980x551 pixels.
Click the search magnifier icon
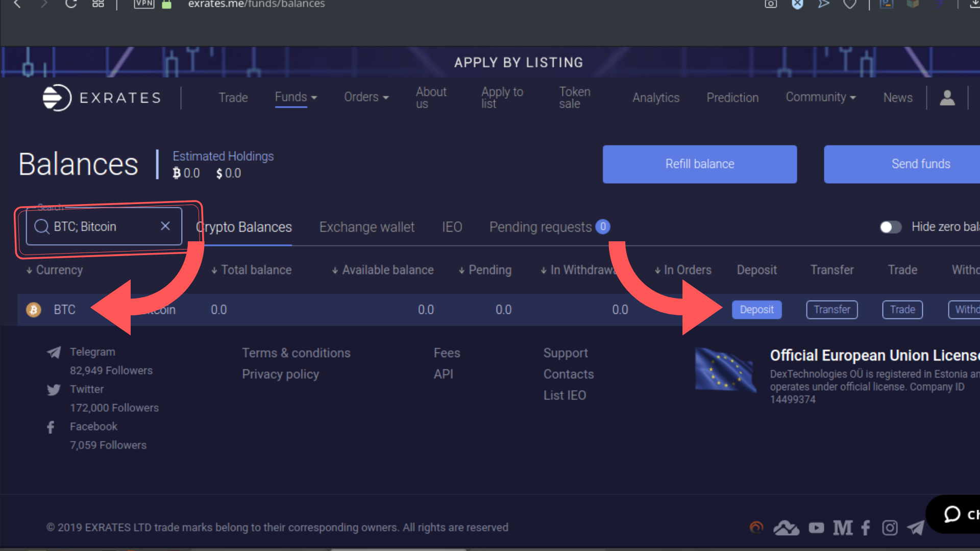coord(42,227)
